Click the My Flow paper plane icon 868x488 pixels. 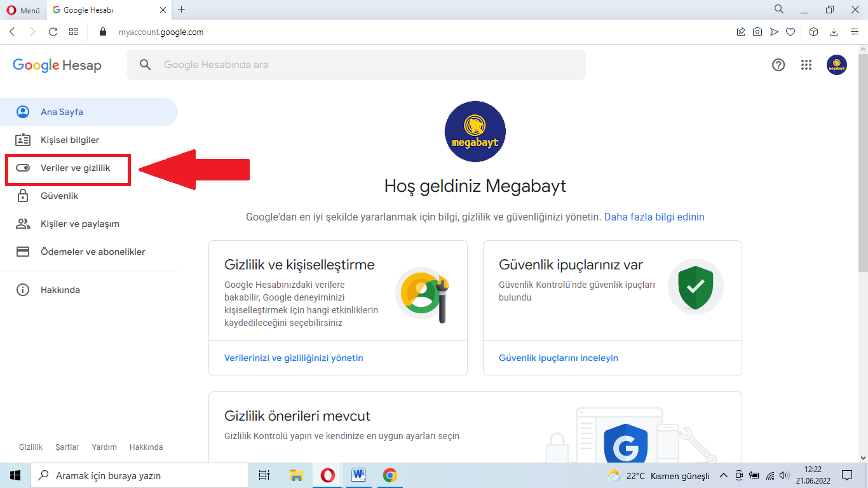click(x=773, y=30)
